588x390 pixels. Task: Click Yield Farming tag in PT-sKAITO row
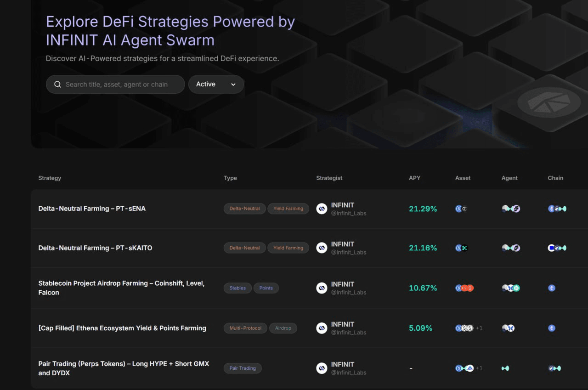coord(288,248)
